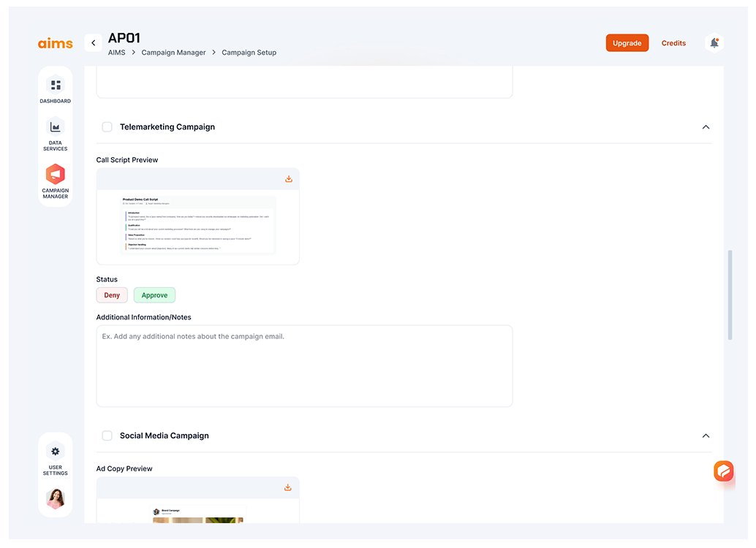The height and width of the screenshot is (548, 756).
Task: Download the Ad Copy Preview file
Action: click(288, 487)
